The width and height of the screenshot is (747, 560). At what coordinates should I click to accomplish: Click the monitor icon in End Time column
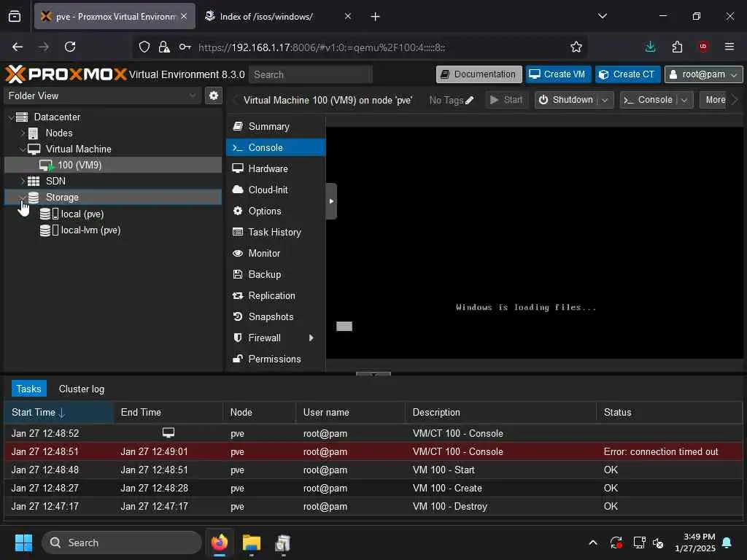point(169,432)
